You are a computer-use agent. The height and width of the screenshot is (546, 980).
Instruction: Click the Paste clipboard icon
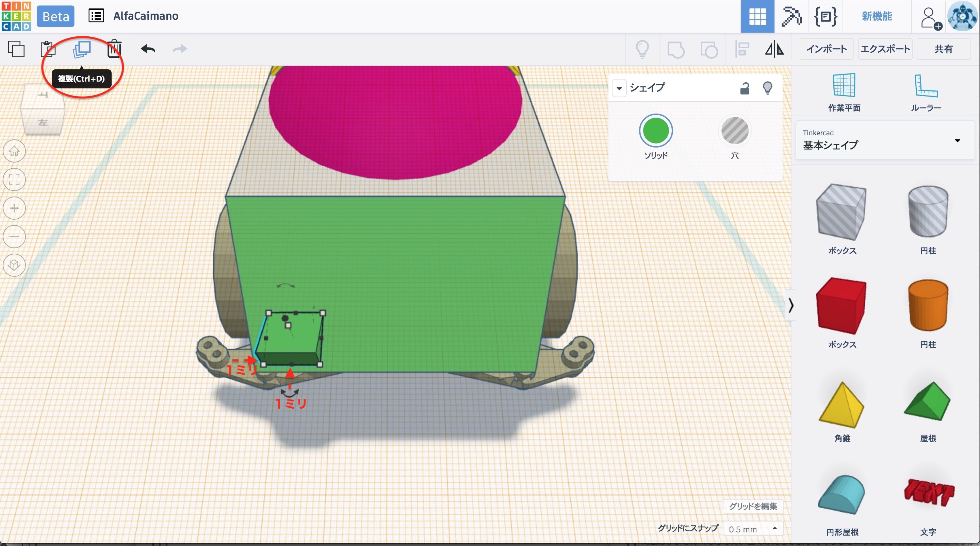[x=48, y=49]
